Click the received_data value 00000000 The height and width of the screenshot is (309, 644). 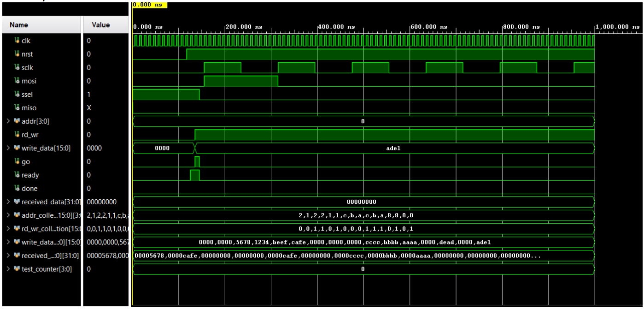click(x=101, y=202)
